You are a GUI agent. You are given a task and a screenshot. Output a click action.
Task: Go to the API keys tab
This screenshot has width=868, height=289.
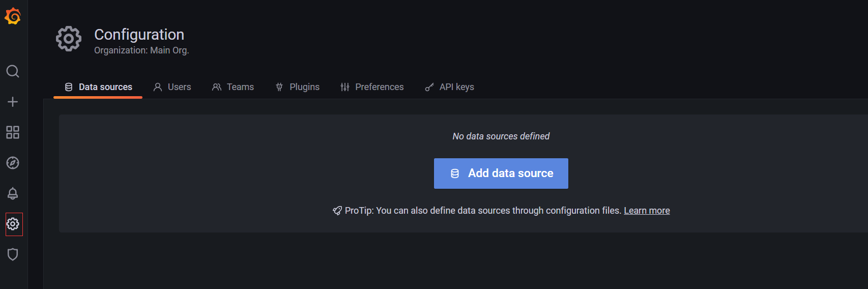pyautogui.click(x=449, y=87)
